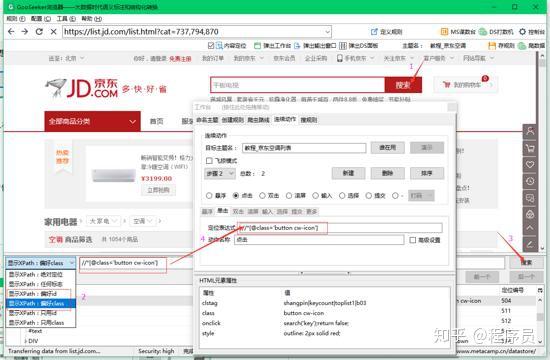This screenshot has width=550, height=360.
Task: Click the heart favorites icon in JD sidebar
Action: (530, 165)
